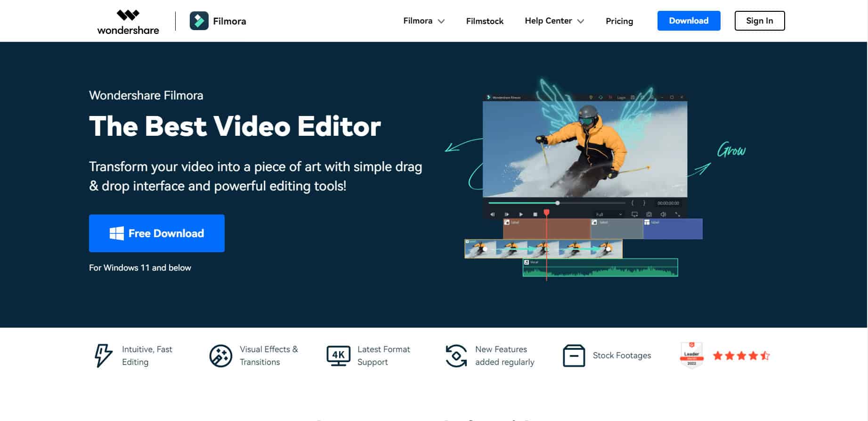Click the stock footage box icon

(x=574, y=356)
